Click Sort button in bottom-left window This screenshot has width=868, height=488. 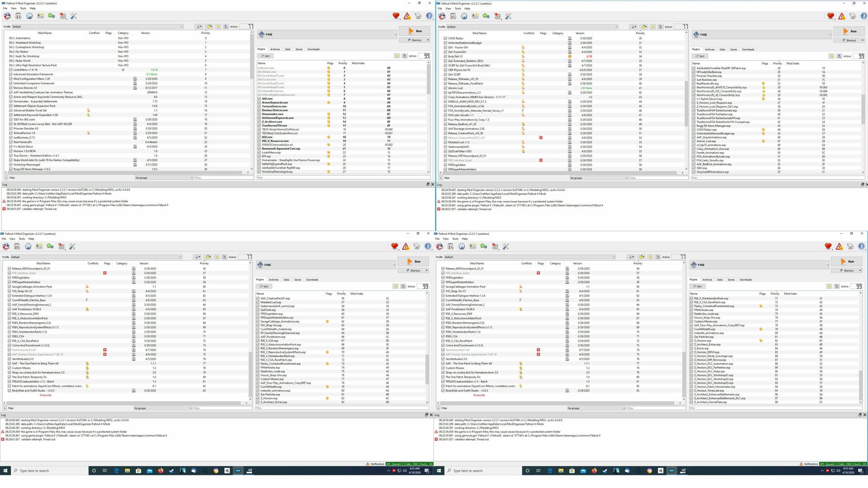click(264, 286)
